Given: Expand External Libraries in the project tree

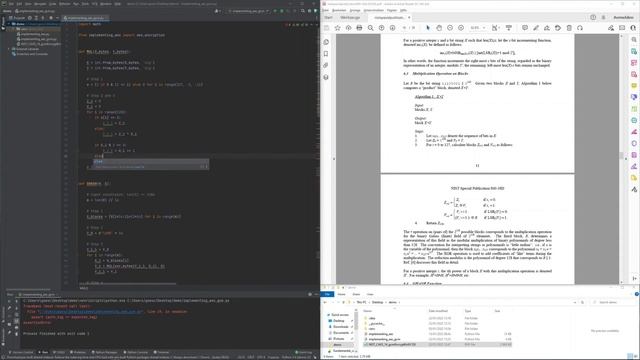Looking at the screenshot, I should [9, 49].
